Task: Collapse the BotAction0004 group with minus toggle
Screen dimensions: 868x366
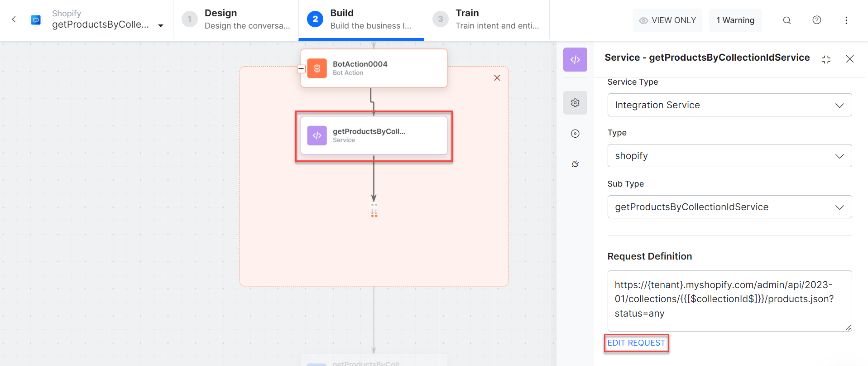Action: tap(301, 69)
